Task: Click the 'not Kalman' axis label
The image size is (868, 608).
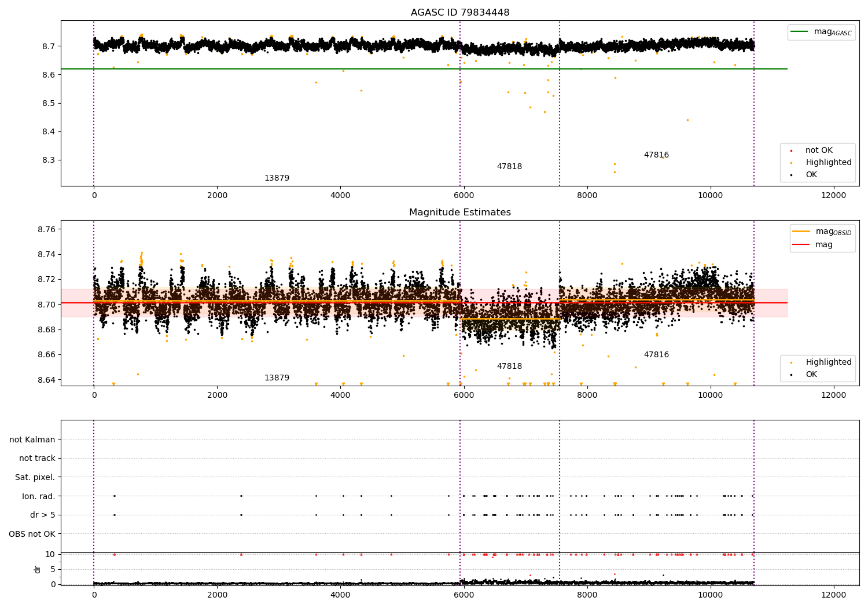Action: tap(32, 439)
